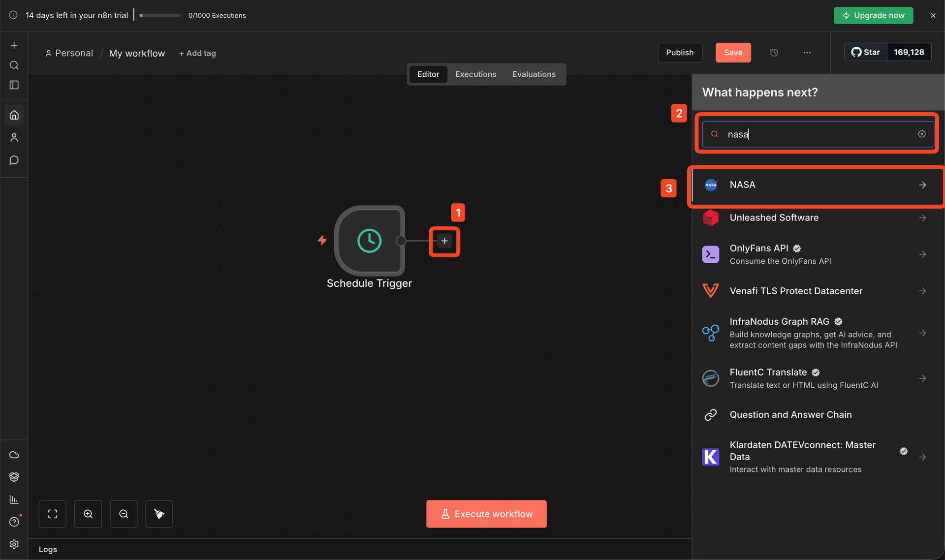Click the zoom out canvas button
945x560 pixels.
(124, 514)
